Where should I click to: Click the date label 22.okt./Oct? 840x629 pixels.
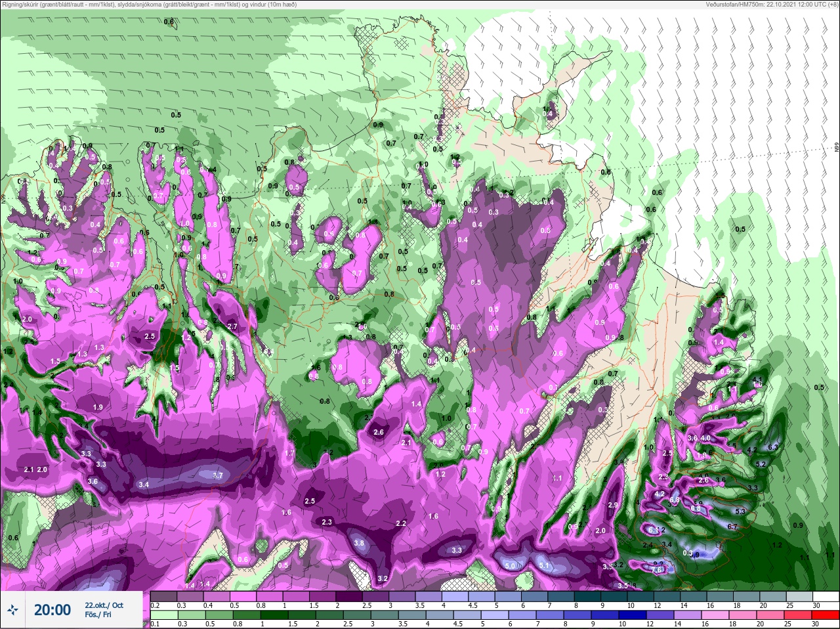(x=104, y=605)
